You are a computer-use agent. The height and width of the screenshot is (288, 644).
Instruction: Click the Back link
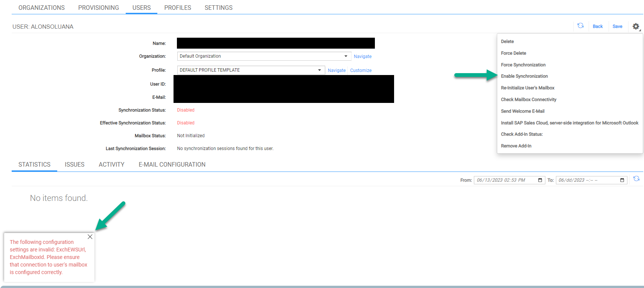598,26
